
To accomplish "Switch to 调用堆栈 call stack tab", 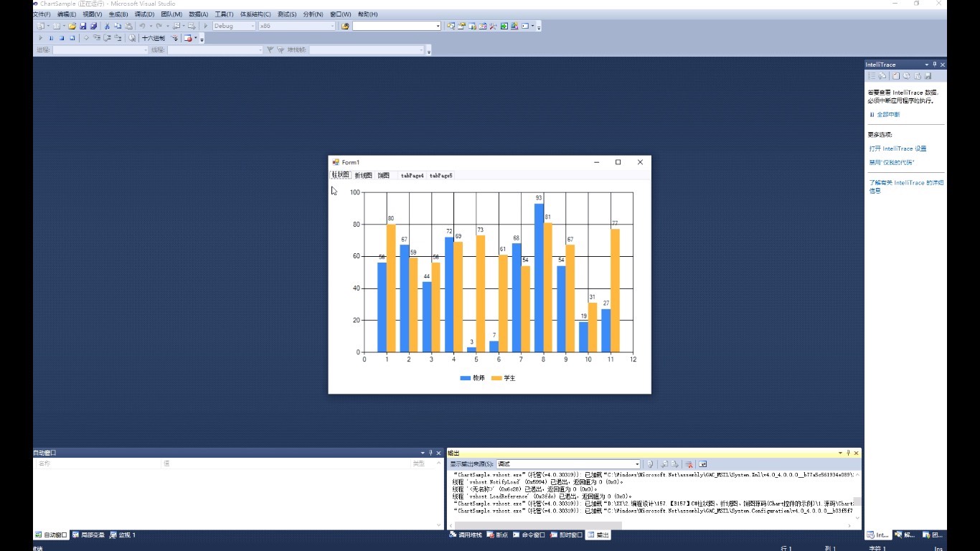I will (466, 535).
